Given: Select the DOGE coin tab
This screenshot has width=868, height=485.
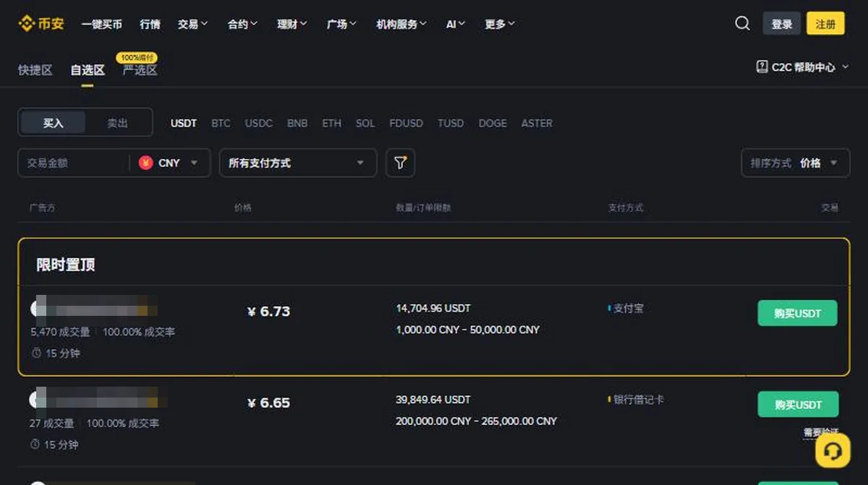Looking at the screenshot, I should tap(493, 123).
